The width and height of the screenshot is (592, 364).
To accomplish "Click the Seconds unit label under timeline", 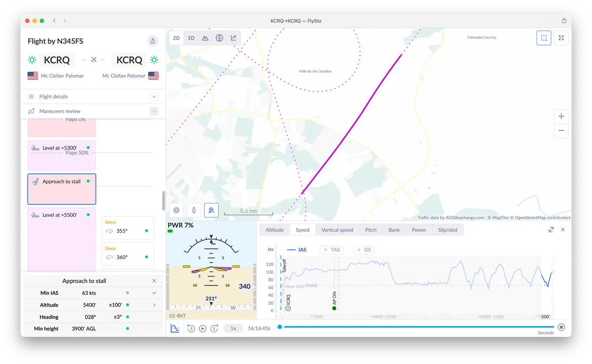I will tap(546, 333).
